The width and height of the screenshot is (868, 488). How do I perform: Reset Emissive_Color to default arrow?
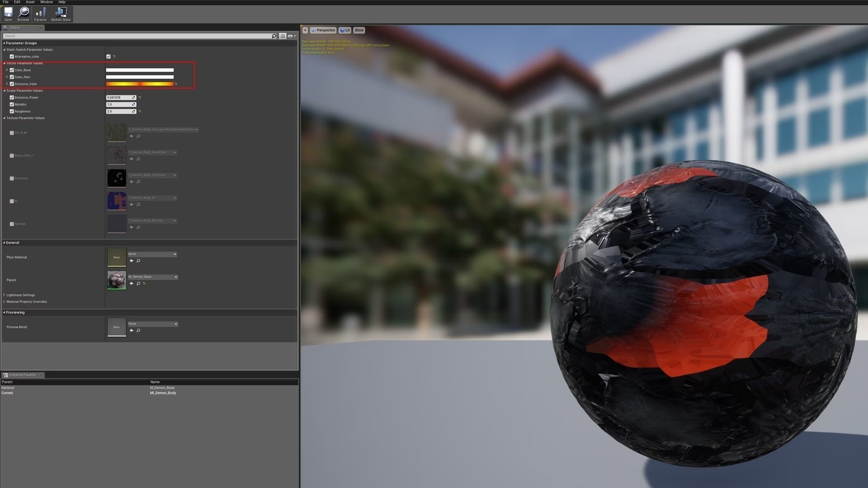(176, 84)
